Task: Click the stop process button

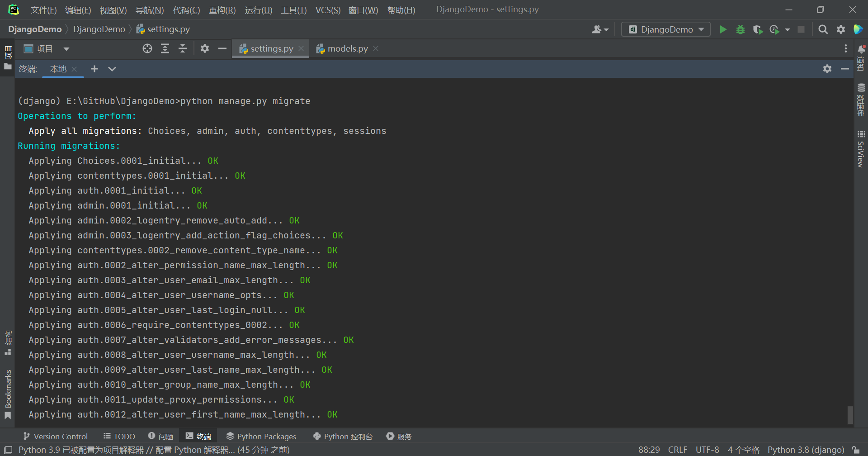Action: [x=801, y=29]
